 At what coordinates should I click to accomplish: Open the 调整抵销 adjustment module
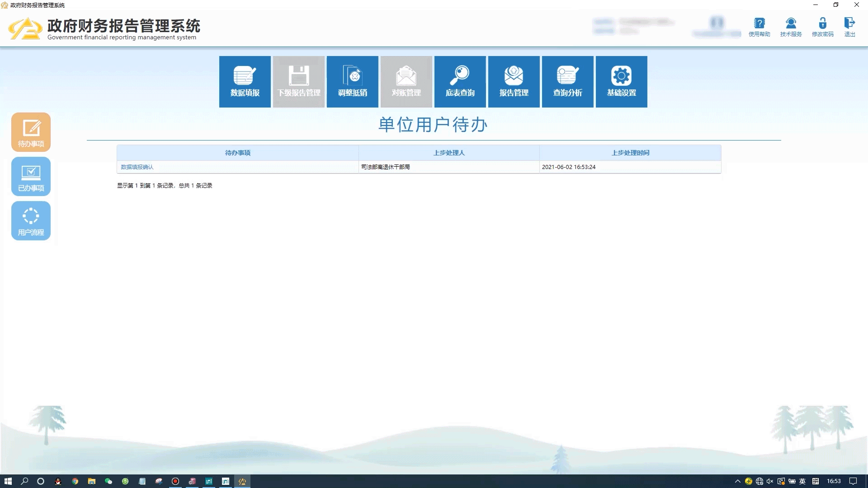(x=352, y=82)
